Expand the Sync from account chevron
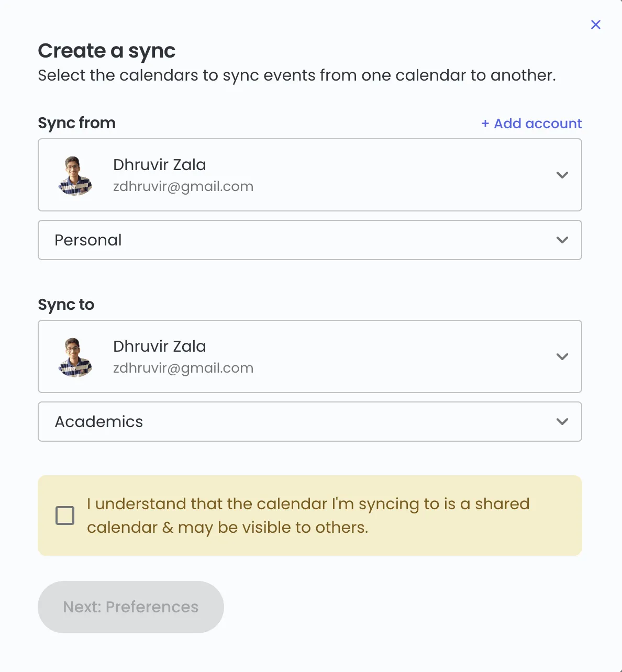The width and height of the screenshot is (622, 672). coord(562,175)
